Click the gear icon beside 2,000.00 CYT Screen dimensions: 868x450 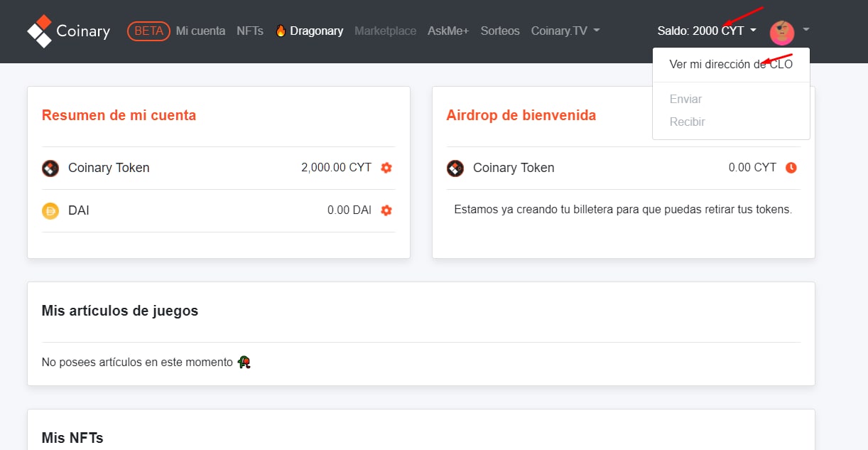[x=386, y=168]
